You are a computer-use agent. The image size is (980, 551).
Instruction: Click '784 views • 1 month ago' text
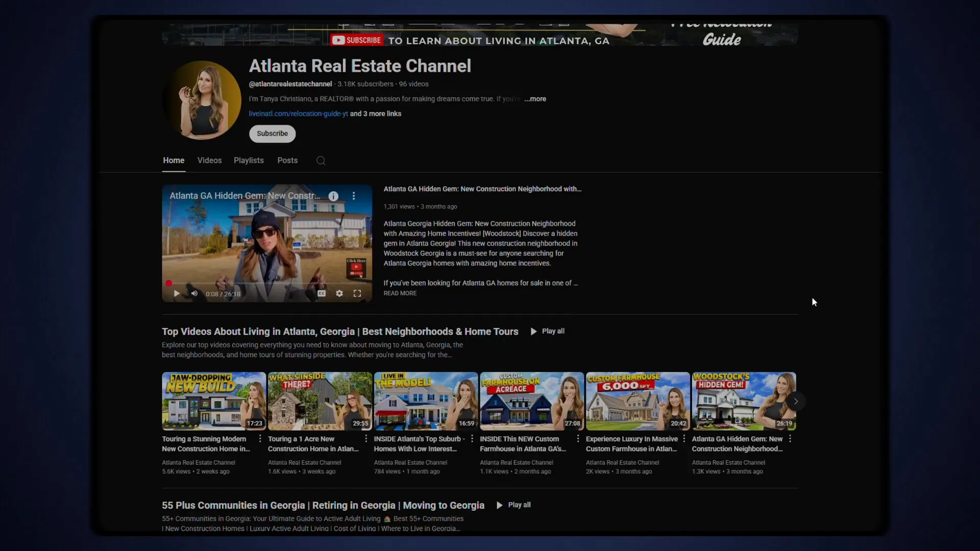407,472
